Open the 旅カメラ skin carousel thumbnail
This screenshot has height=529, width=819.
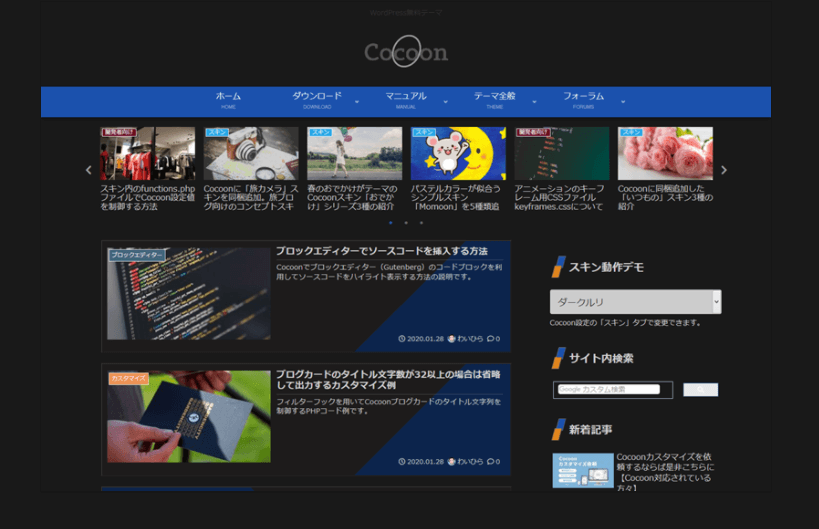click(x=251, y=153)
